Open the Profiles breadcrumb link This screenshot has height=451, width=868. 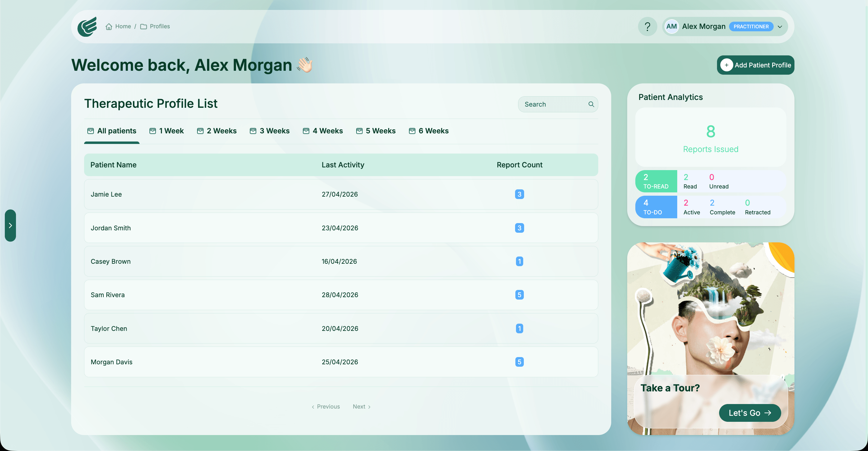click(155, 26)
